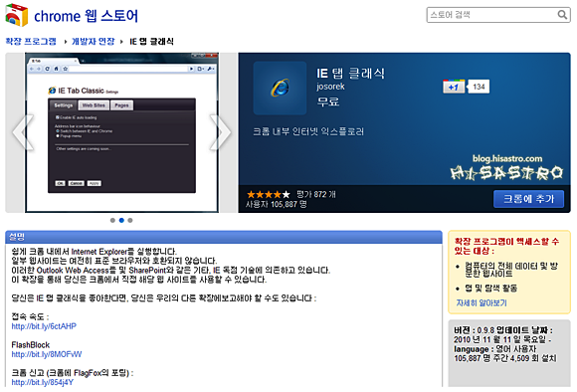Viewport: 577px width, 392px height.
Task: Select the first carousel dot
Action: (x=112, y=220)
